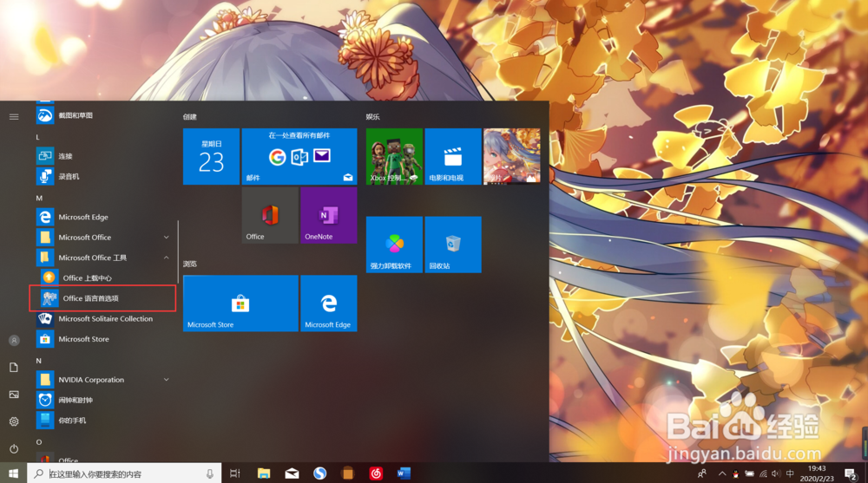Open the calendar tile showing 23
Viewport: 868px width, 483px height.
(212, 157)
